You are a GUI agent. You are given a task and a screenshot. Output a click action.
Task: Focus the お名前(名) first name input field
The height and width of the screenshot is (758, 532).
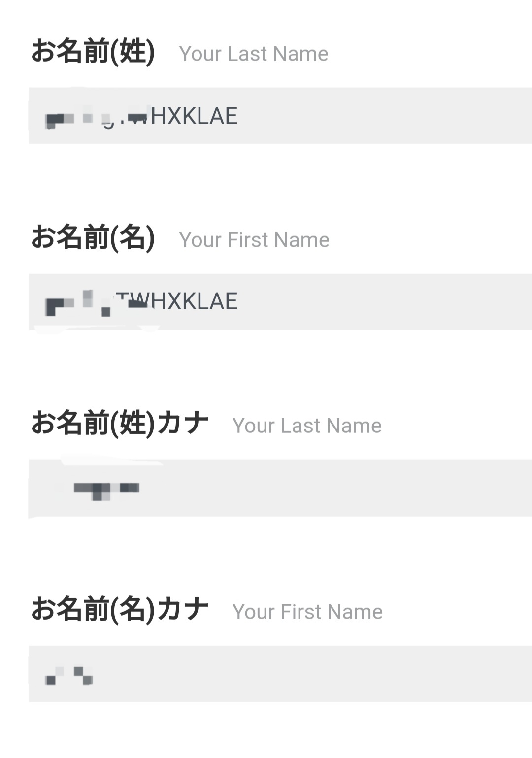280,302
